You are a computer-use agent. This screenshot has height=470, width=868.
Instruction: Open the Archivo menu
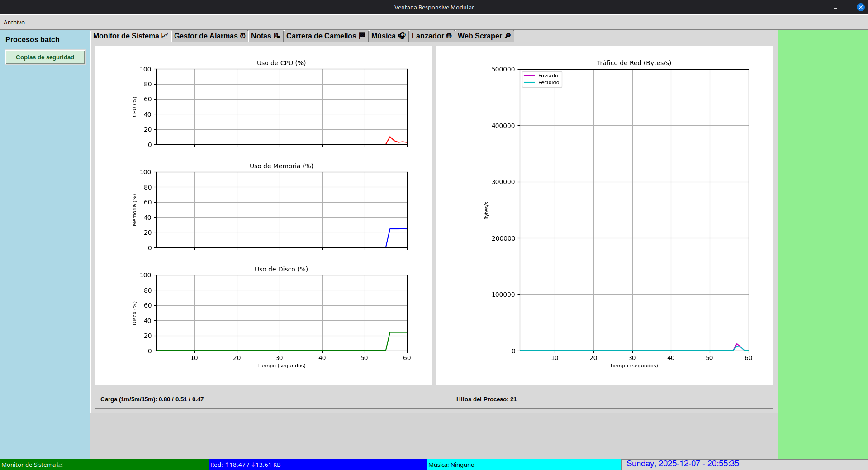(14, 22)
